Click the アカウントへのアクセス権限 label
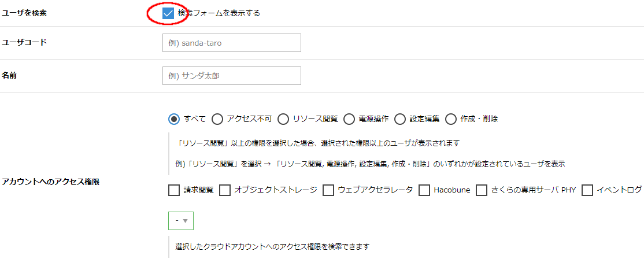The width and height of the screenshot is (644, 259). (51, 182)
